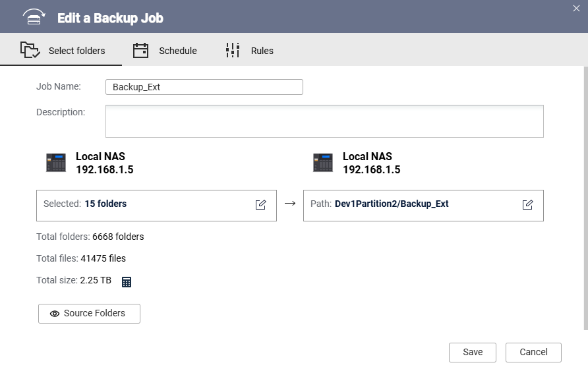588x373 pixels.
Task: Click inside the Description text box
Action: click(x=324, y=121)
